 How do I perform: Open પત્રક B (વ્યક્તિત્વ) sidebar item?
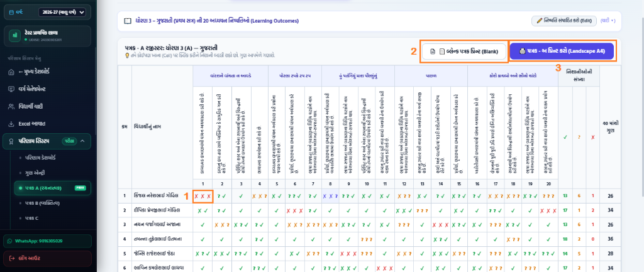(x=42, y=203)
